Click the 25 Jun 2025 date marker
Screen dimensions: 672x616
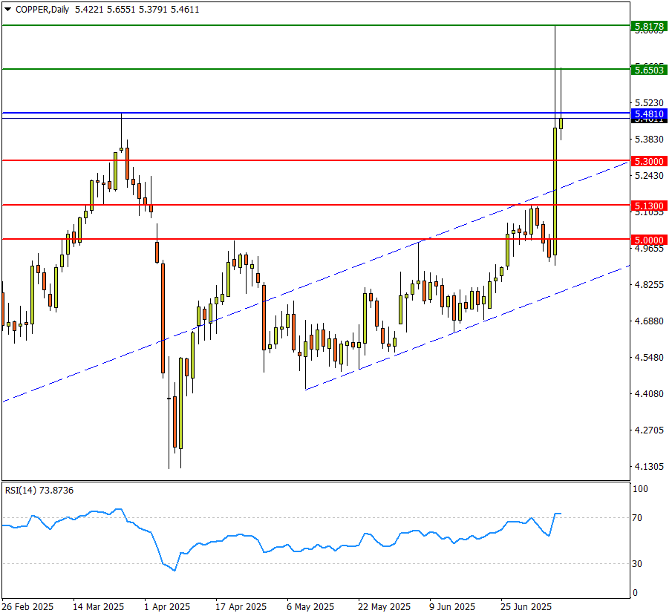click(x=526, y=606)
